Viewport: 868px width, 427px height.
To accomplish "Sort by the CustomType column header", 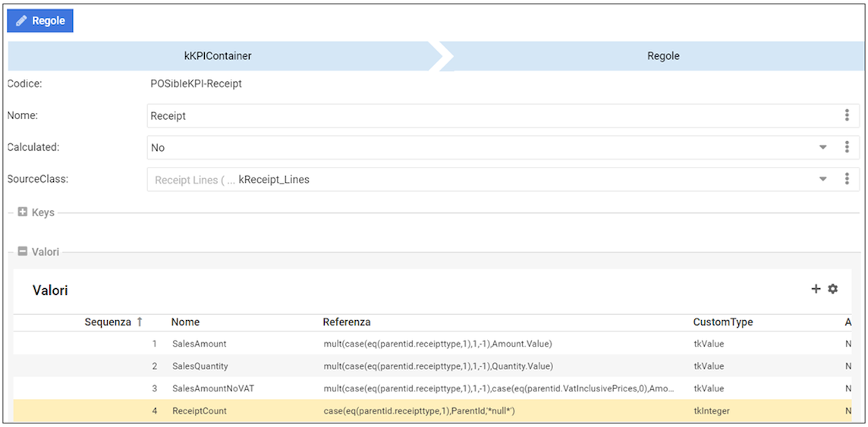I will point(722,322).
